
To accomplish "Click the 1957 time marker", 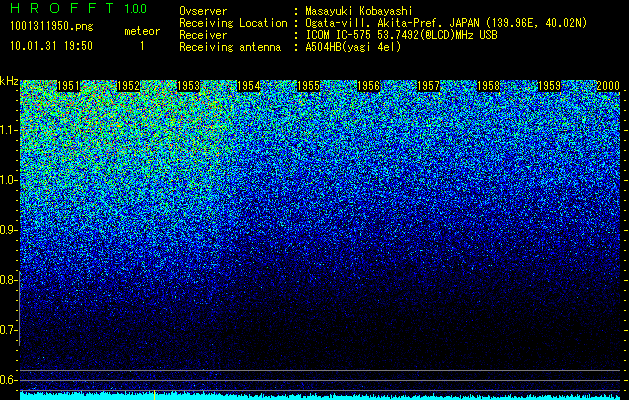I will click(428, 86).
